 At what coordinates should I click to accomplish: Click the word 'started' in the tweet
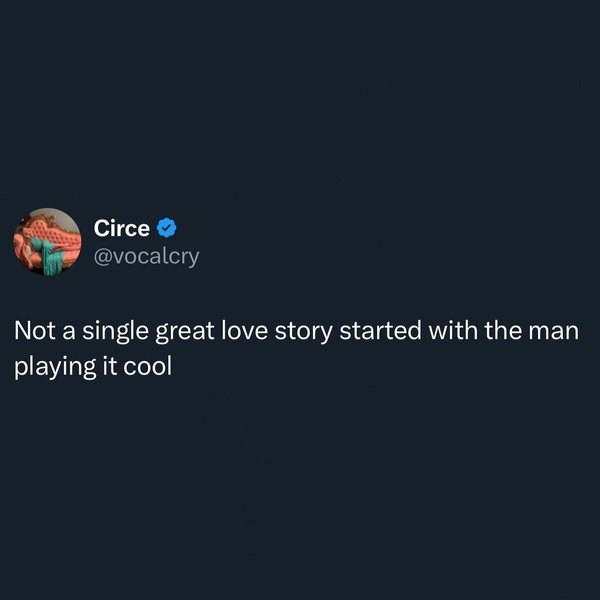tap(380, 331)
